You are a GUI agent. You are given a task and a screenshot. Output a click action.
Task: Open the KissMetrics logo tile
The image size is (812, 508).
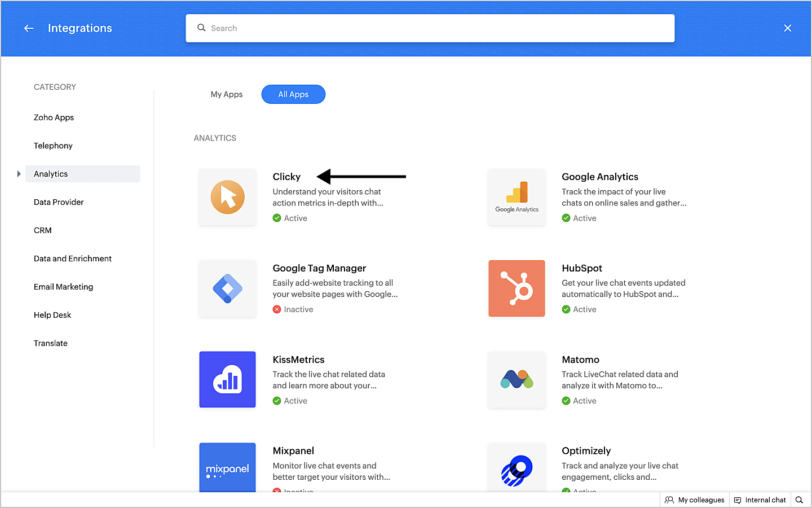(x=227, y=380)
